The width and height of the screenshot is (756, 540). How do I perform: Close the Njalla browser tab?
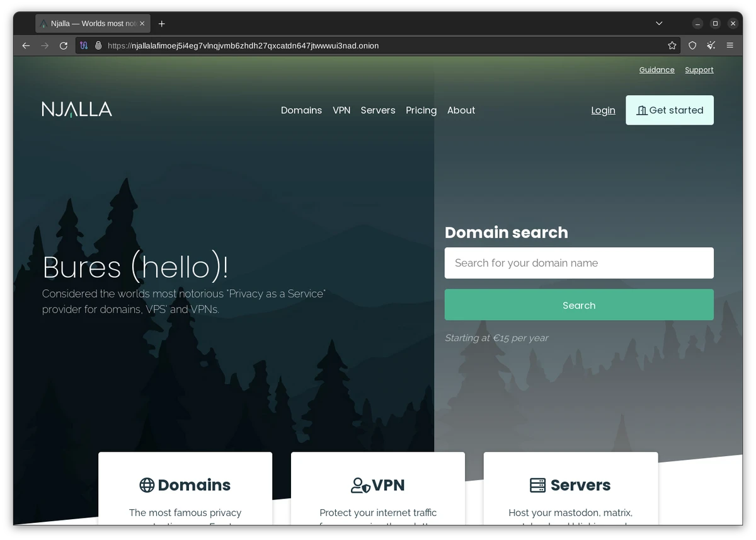(142, 23)
